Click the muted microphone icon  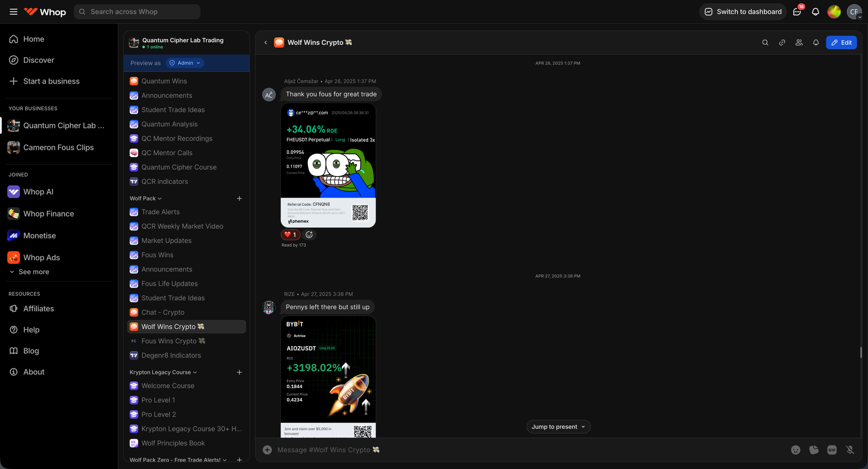(x=850, y=450)
